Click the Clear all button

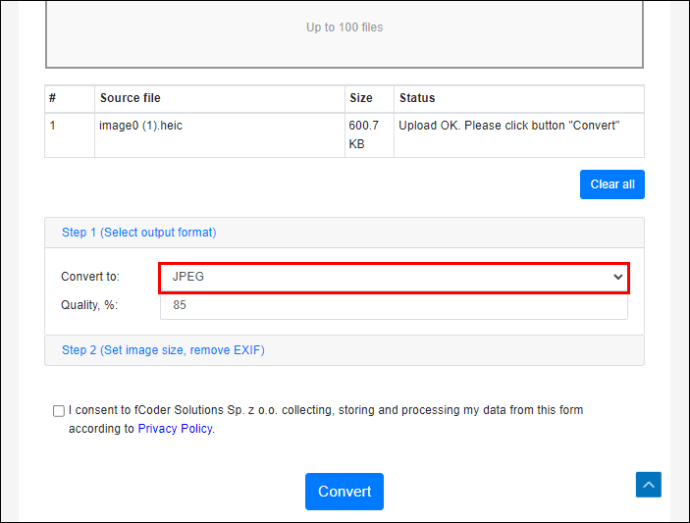612,184
